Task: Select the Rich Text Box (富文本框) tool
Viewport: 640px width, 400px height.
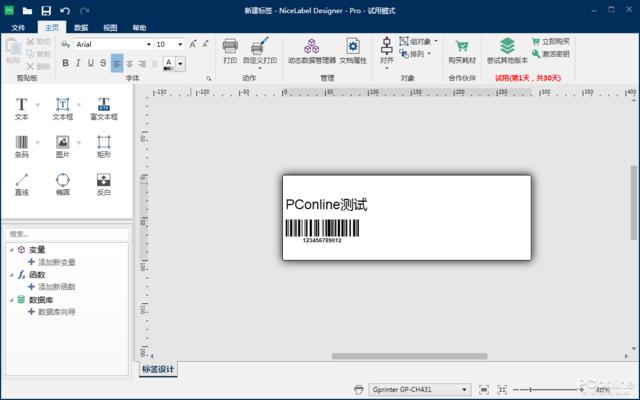Action: point(104,109)
